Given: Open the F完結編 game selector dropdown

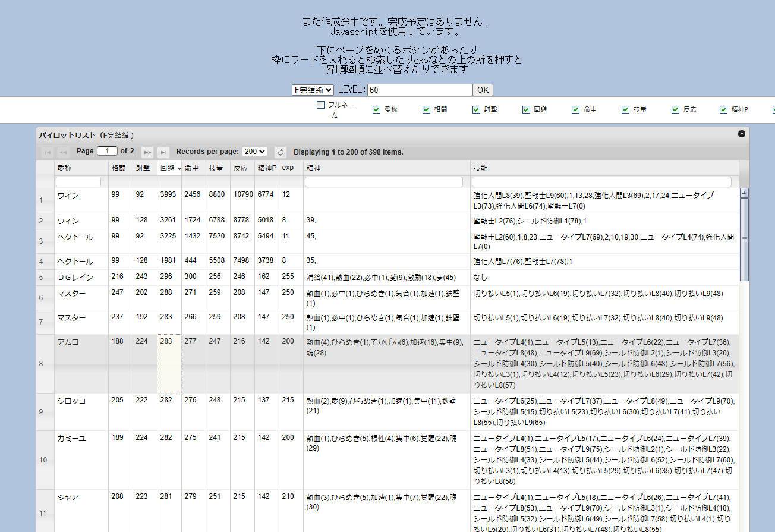Looking at the screenshot, I should [313, 90].
